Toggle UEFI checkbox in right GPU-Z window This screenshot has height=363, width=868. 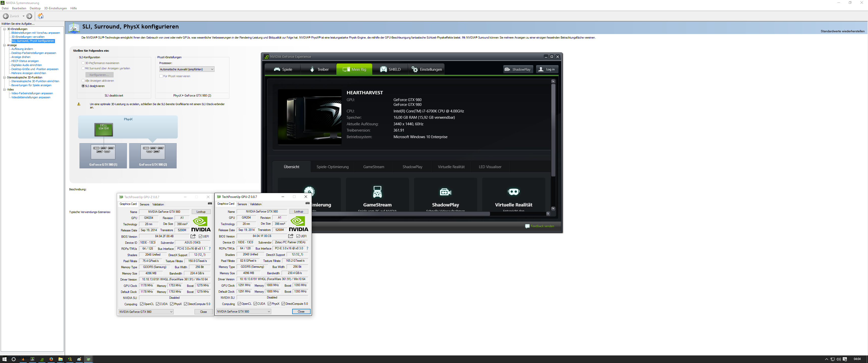click(298, 236)
